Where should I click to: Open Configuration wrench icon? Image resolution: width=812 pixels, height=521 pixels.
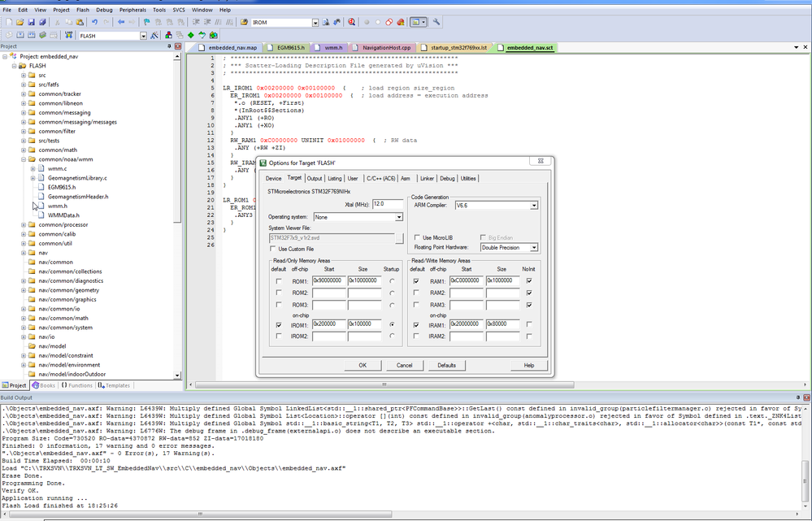[x=436, y=22]
